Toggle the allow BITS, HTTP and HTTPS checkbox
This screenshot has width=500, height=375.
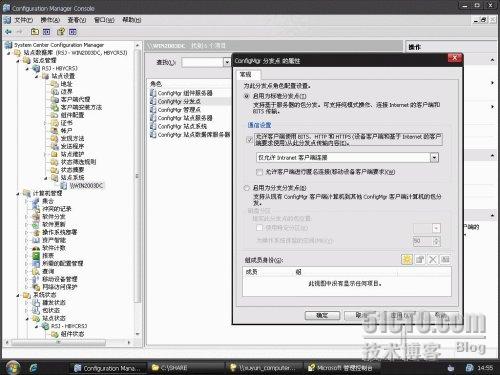click(x=249, y=140)
